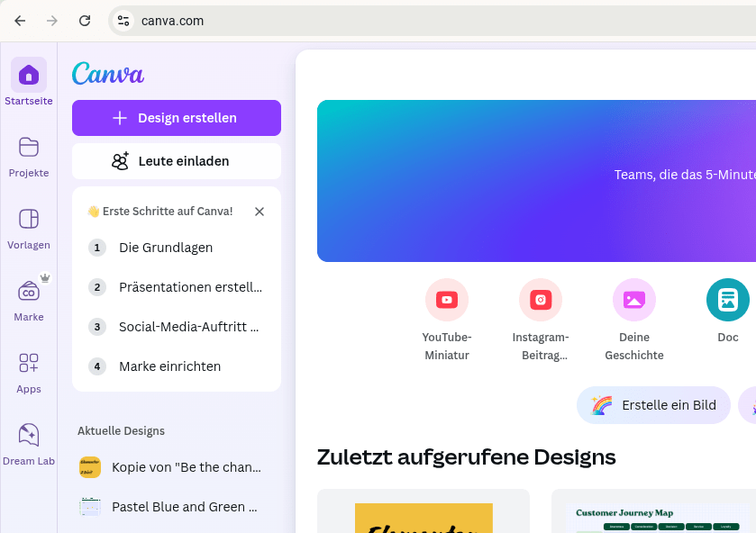This screenshot has height=533, width=756.
Task: Open the Pastel Blue and Green design
Action: (176, 506)
